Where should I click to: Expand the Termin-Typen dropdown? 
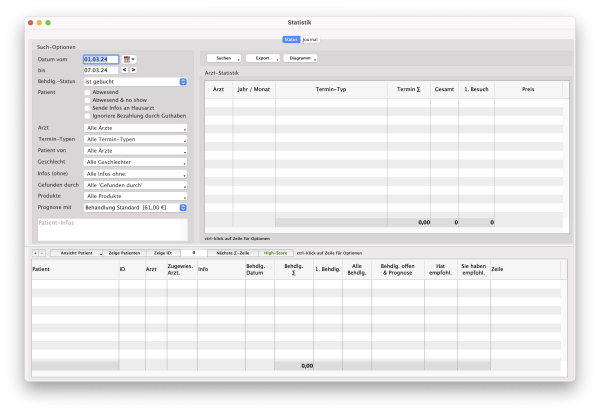tap(136, 139)
